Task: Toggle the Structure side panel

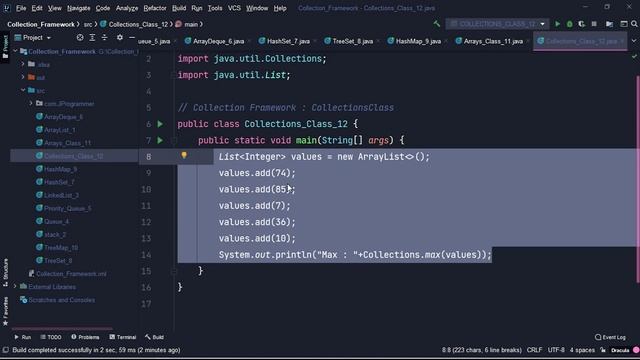Action: pyautogui.click(x=5, y=272)
